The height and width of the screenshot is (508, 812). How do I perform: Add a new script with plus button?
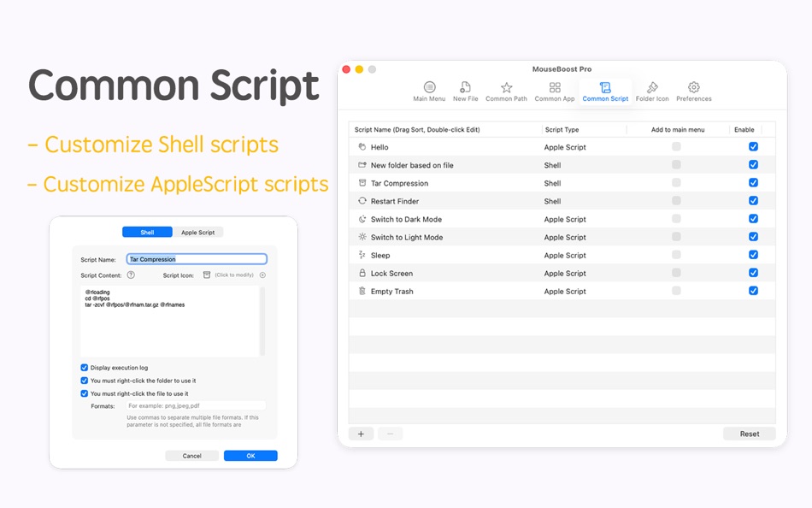tap(361, 434)
